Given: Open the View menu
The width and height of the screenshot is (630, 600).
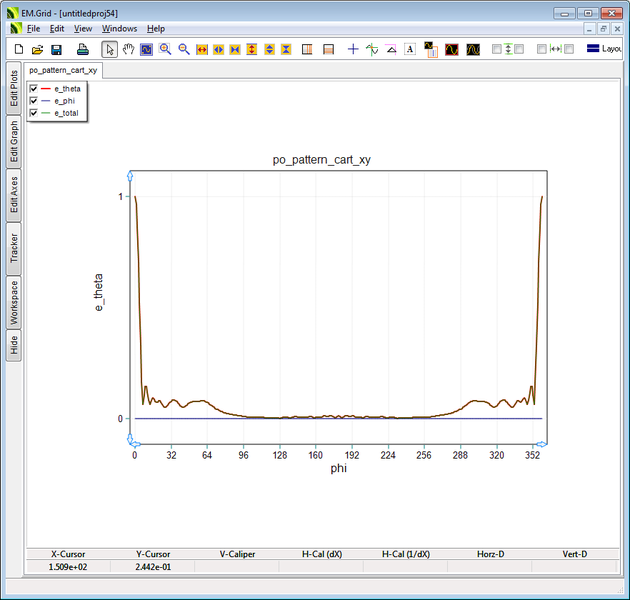Looking at the screenshot, I should tap(83, 29).
